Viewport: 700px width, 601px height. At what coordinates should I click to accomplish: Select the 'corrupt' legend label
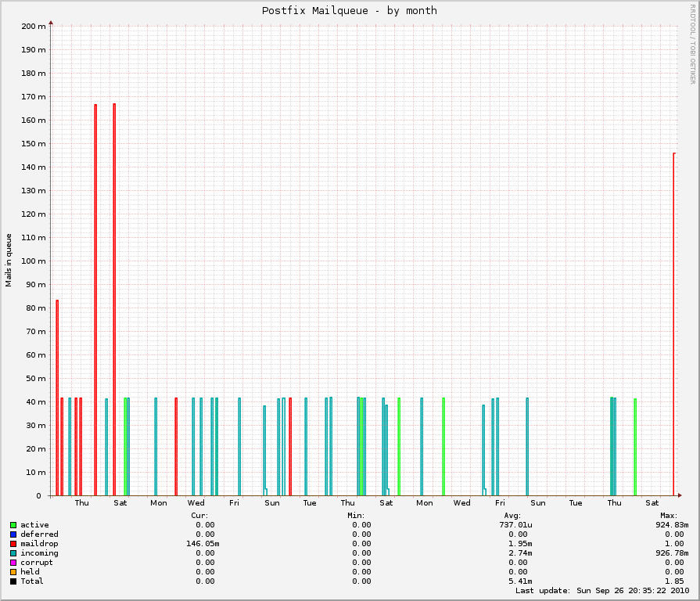coord(37,563)
